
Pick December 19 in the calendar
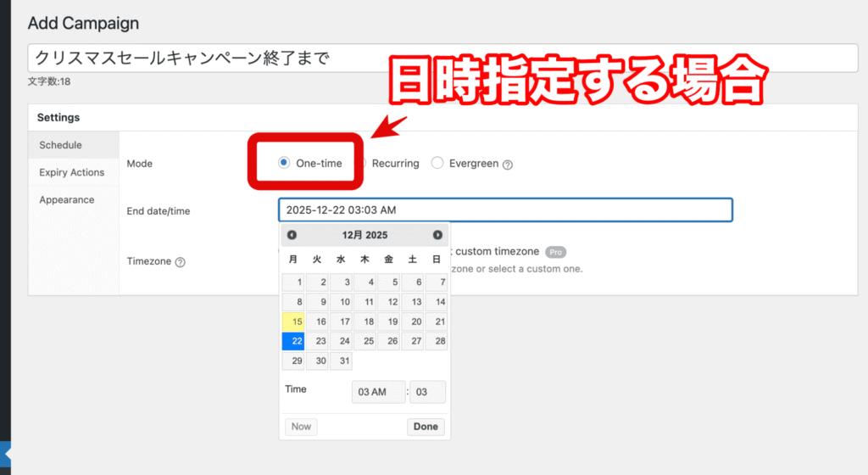(388, 321)
